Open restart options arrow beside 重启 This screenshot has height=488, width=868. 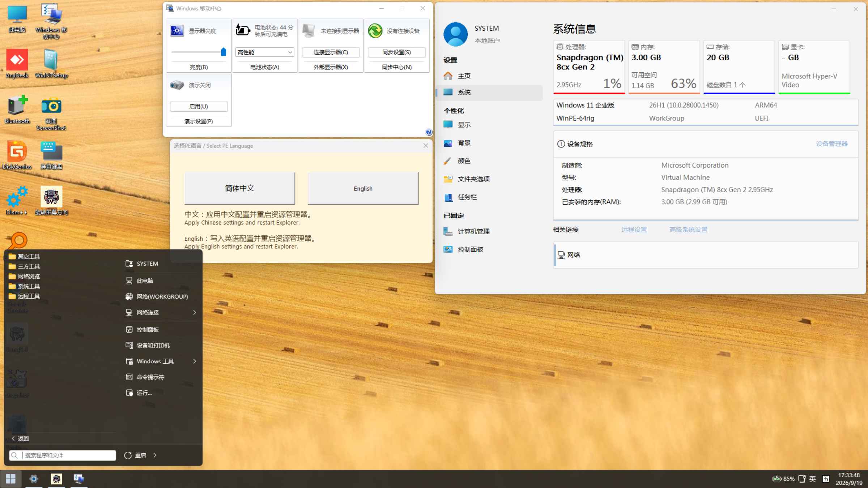coord(155,455)
